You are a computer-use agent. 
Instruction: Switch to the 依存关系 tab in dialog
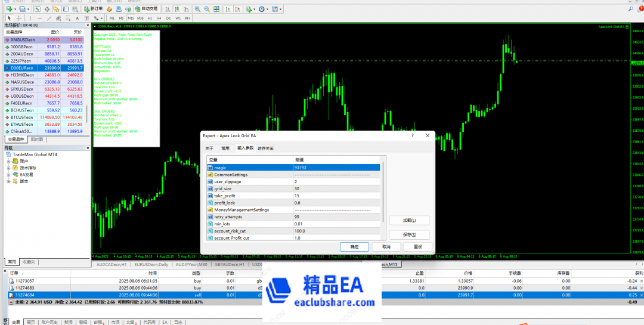[x=265, y=148]
